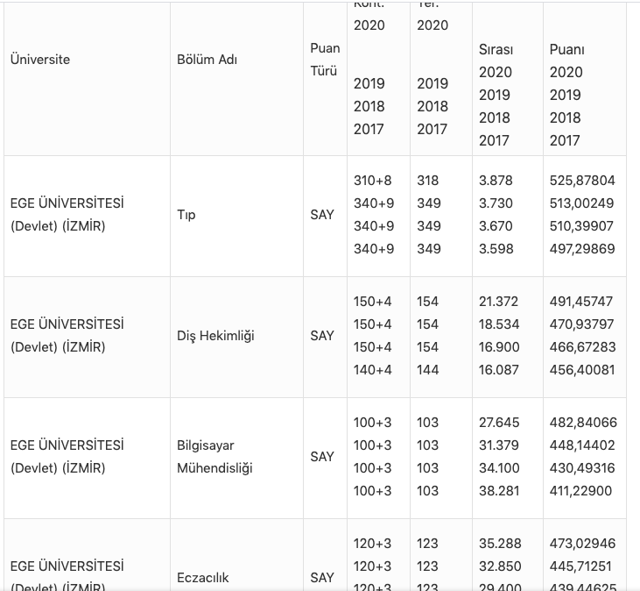This screenshot has height=591, width=640.
Task: Select the score '411,22900'
Action: point(581,491)
